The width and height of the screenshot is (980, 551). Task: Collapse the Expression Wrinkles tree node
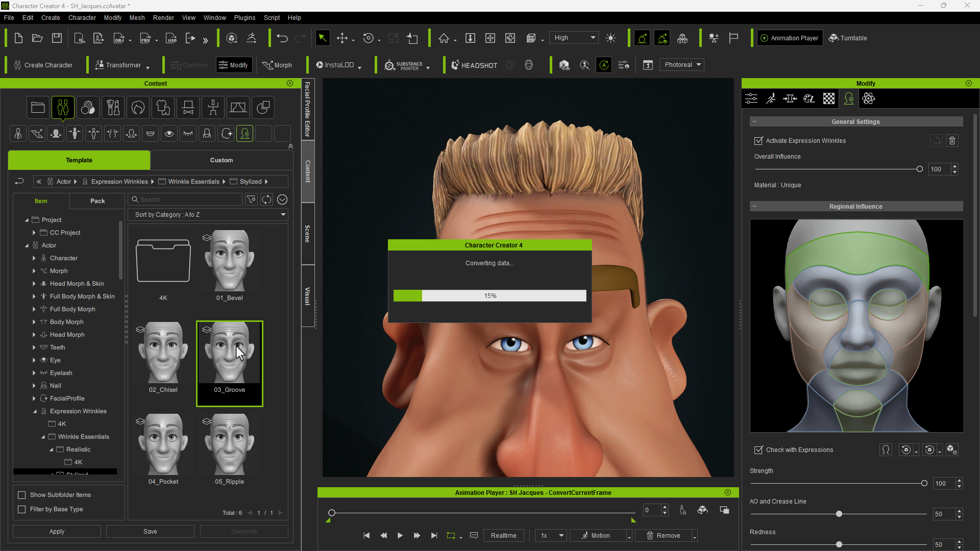tap(35, 411)
